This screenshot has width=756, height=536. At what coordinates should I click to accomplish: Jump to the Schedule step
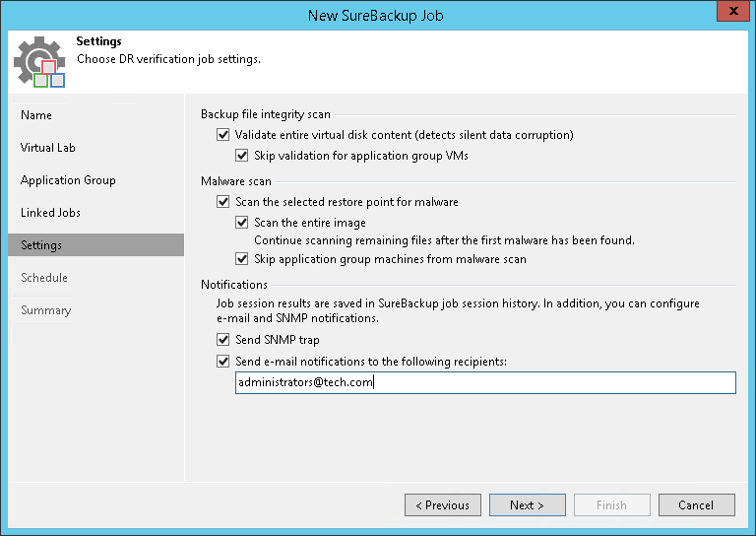44,278
